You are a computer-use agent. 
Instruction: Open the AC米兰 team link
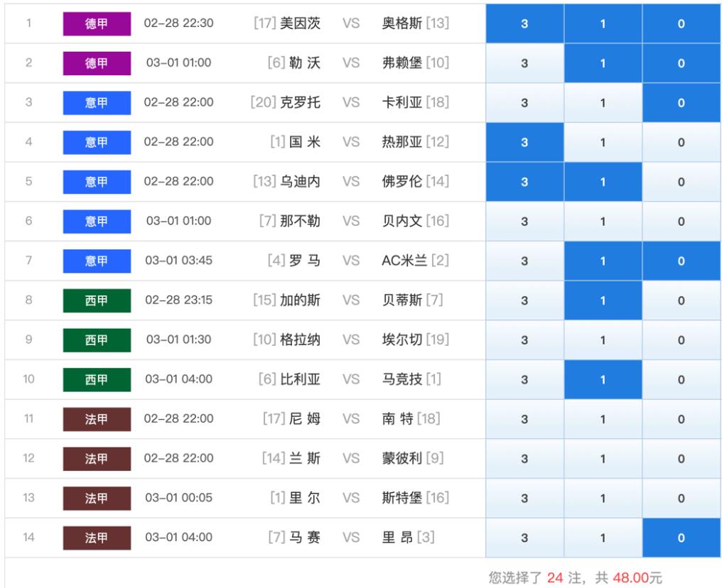click(404, 261)
